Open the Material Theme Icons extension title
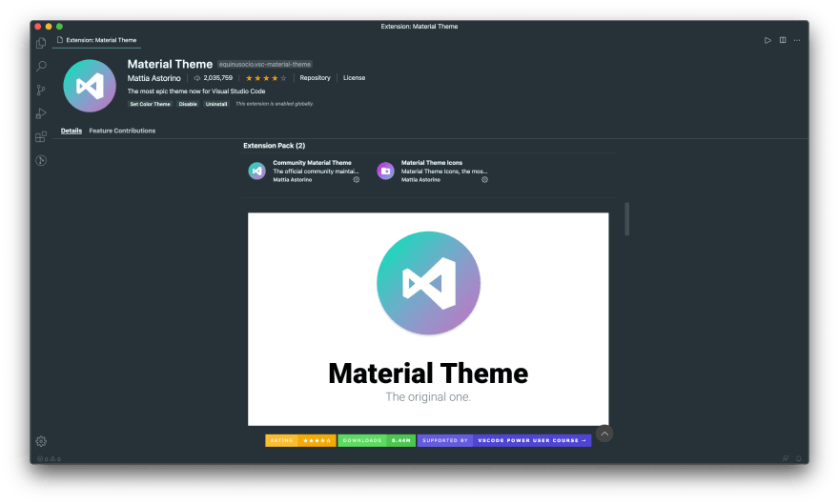The image size is (839, 504). click(x=432, y=163)
